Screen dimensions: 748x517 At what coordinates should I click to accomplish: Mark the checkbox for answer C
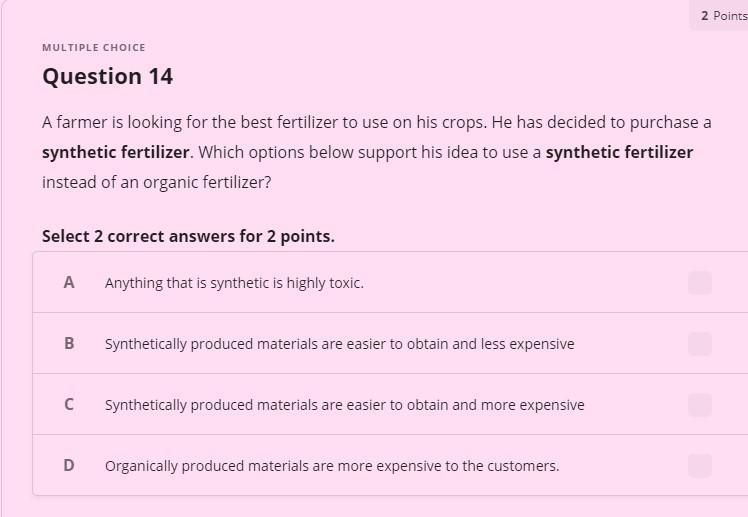point(700,405)
